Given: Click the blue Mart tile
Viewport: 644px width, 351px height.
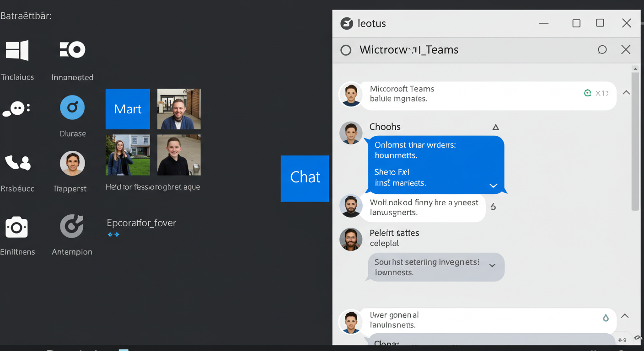Looking at the screenshot, I should click(x=128, y=109).
